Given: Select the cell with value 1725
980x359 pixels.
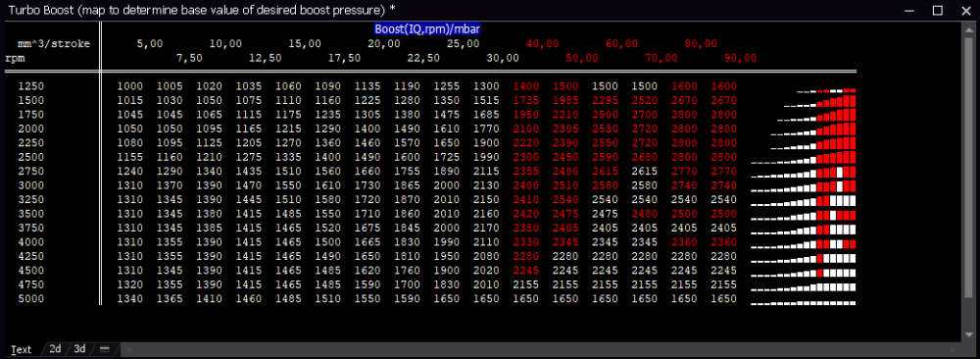Looking at the screenshot, I should [x=446, y=157].
